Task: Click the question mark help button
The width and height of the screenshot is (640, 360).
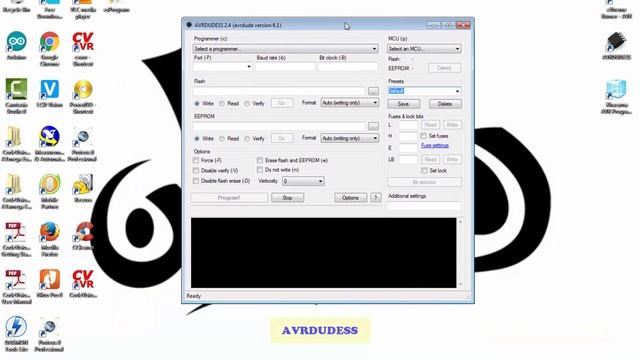Action: coord(376,198)
